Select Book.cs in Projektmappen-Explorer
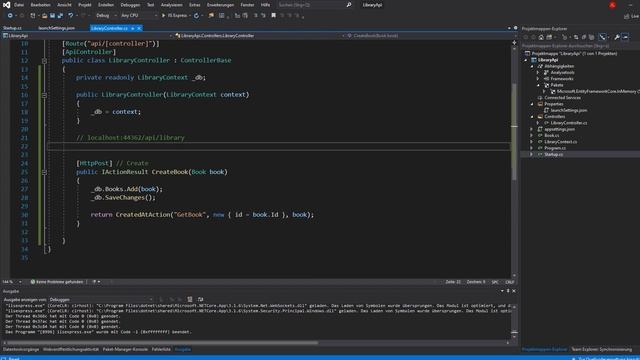The width and height of the screenshot is (640, 360). (551, 136)
